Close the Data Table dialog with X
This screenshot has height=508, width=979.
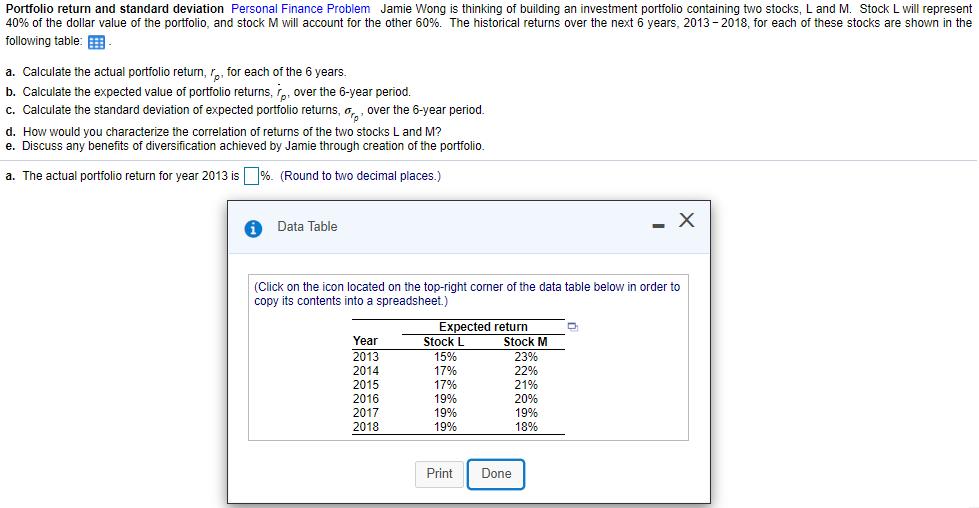(686, 220)
